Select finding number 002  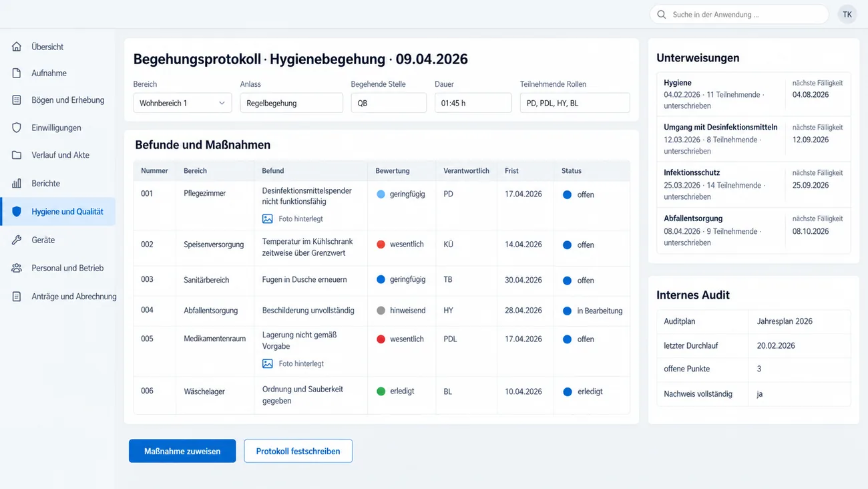[x=147, y=244]
